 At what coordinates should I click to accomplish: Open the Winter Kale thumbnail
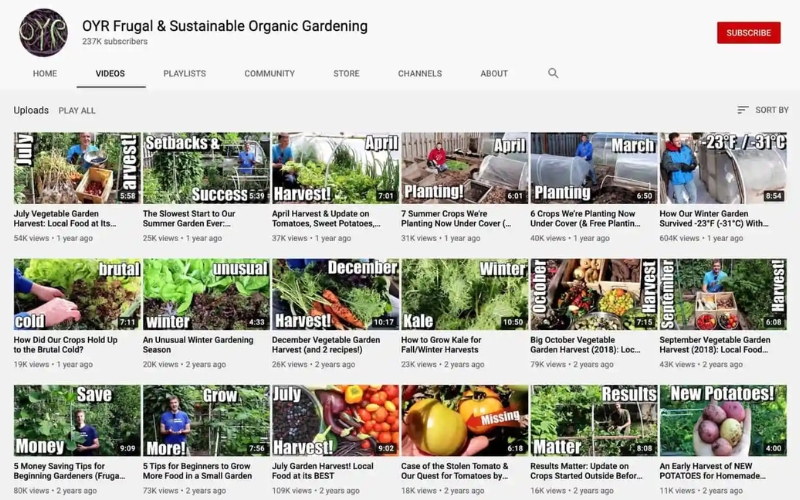(x=464, y=294)
